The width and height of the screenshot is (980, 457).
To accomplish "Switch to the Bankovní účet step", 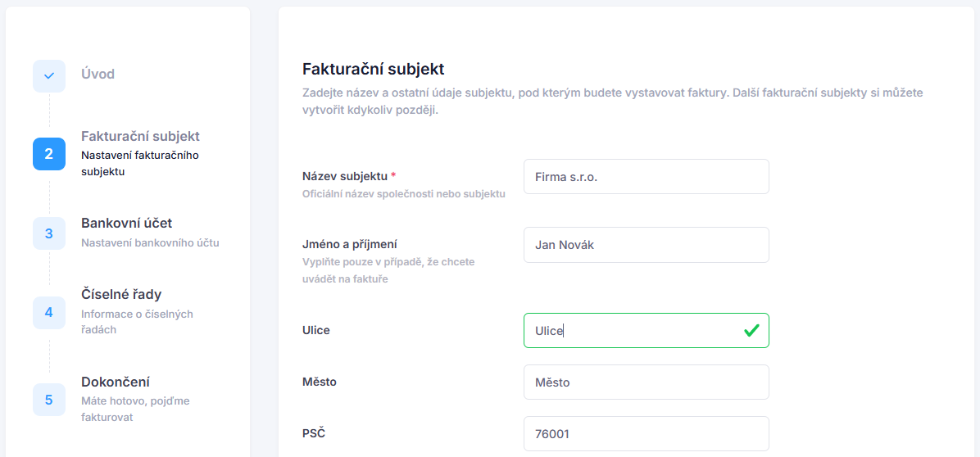I will click(x=126, y=223).
